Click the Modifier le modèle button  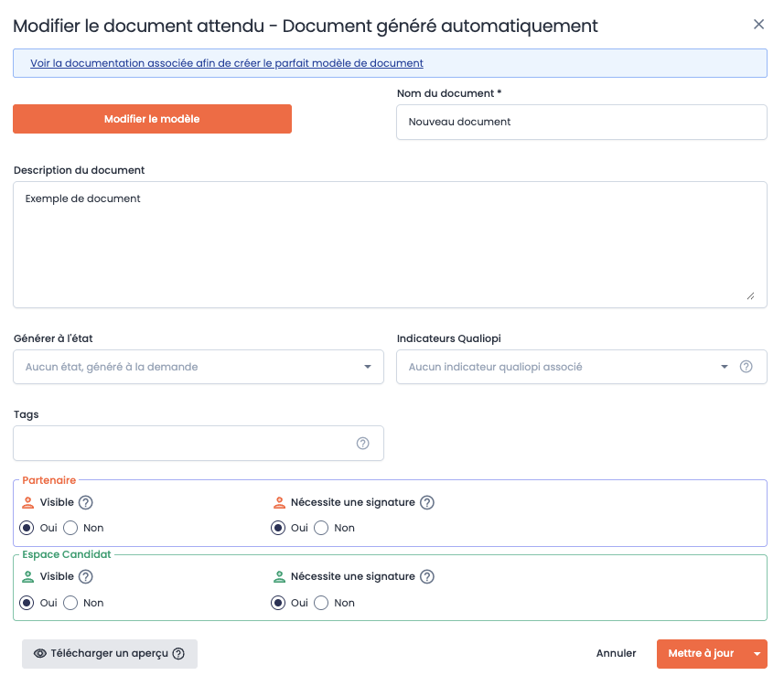[x=152, y=118]
